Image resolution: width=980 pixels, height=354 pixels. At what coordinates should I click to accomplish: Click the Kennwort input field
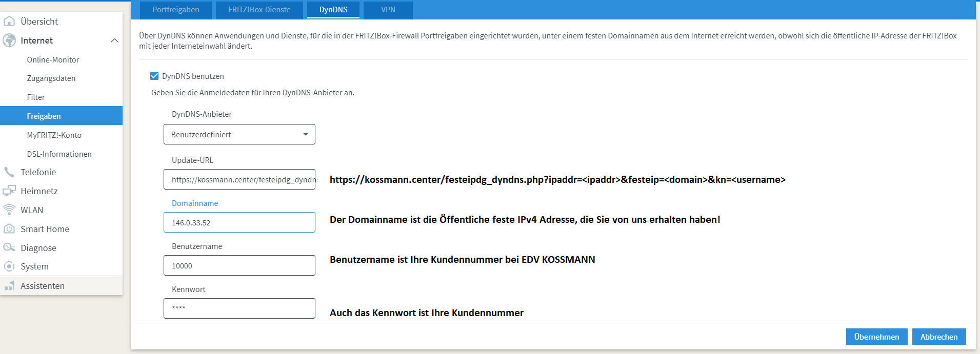click(x=239, y=308)
